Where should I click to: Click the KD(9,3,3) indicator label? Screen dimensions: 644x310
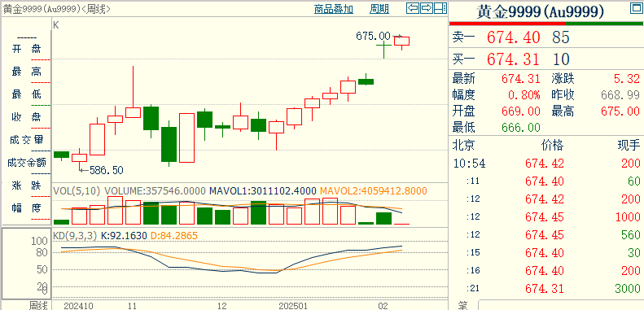[75, 236]
